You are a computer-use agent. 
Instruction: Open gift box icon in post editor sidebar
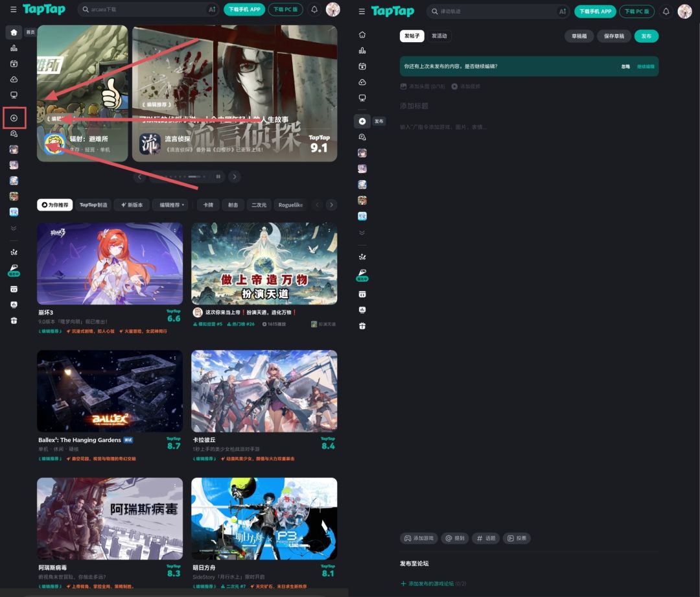click(x=362, y=326)
